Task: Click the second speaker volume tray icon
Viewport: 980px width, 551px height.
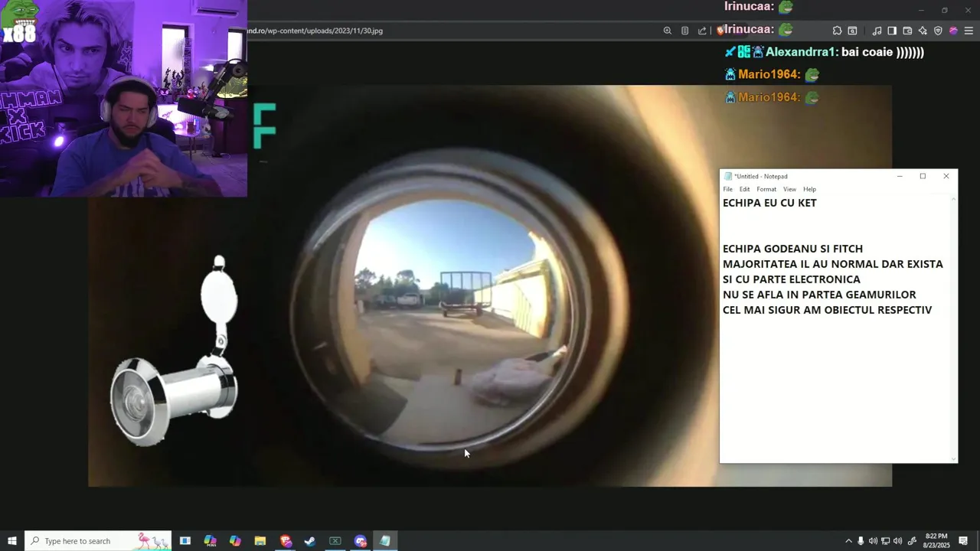Action: pos(897,541)
